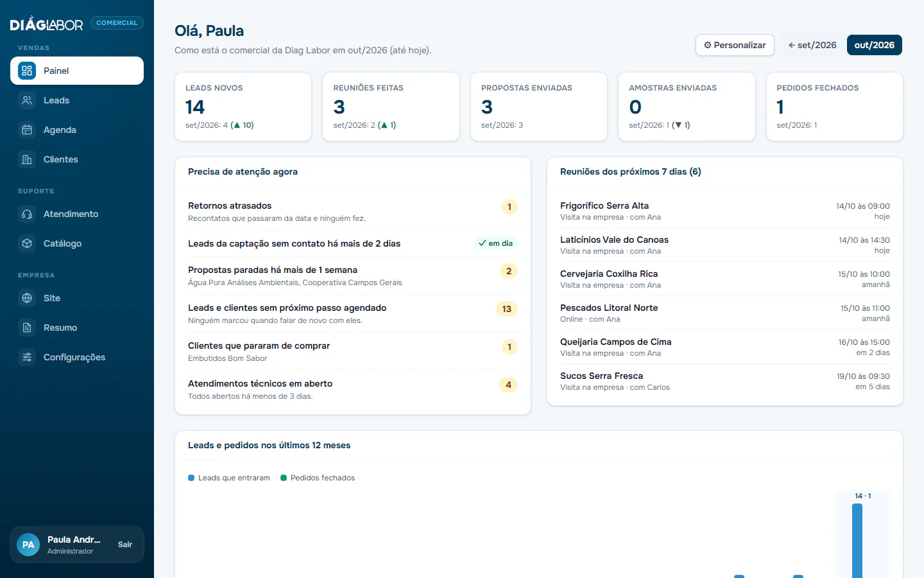Click the Resumo document icon

[27, 328]
